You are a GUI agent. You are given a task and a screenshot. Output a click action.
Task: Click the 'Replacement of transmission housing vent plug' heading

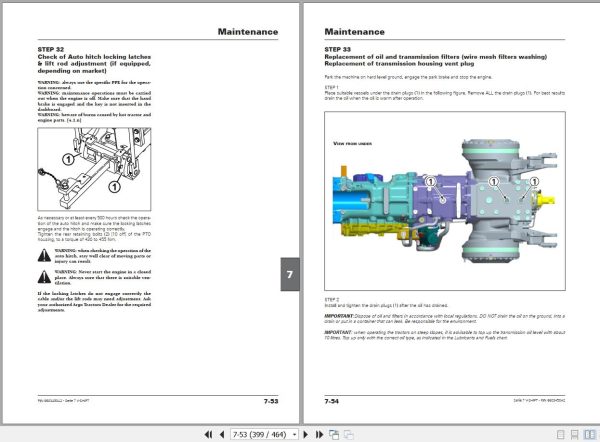pyautogui.click(x=399, y=64)
